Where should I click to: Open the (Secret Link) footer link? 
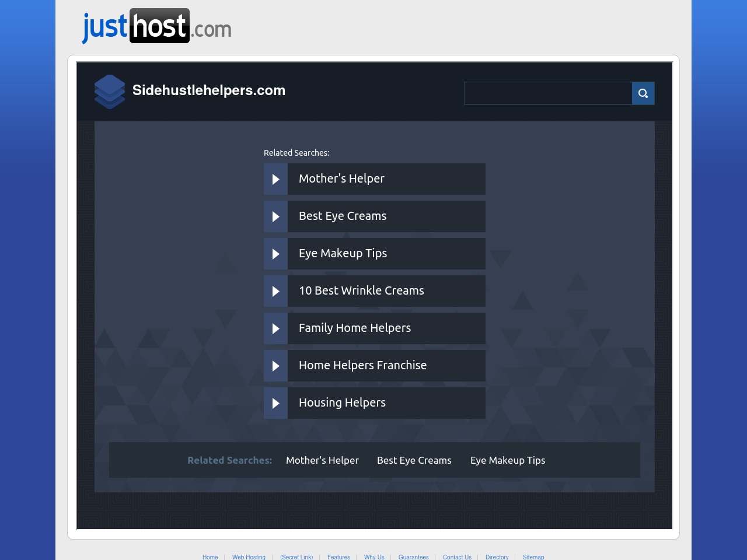tap(296, 557)
